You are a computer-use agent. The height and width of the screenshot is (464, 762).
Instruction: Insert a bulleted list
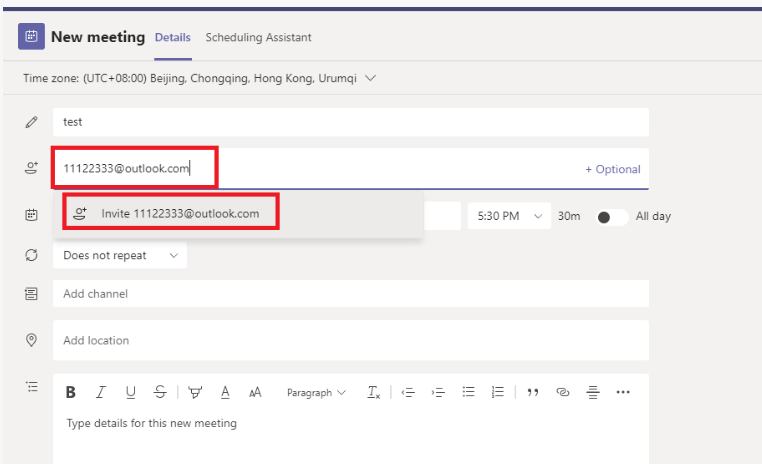(468, 392)
